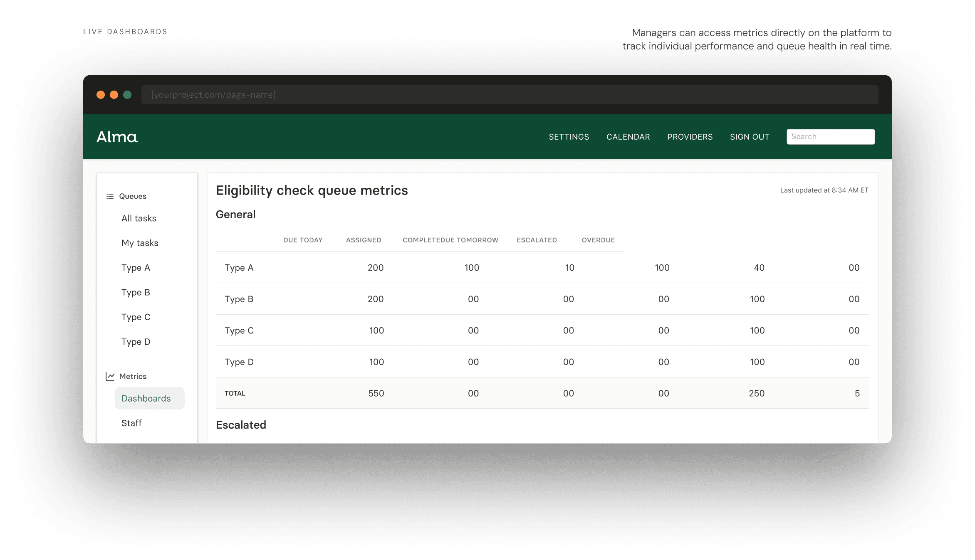This screenshot has height=560, width=975.
Task: Open Settings in top navigation
Action: click(x=569, y=137)
